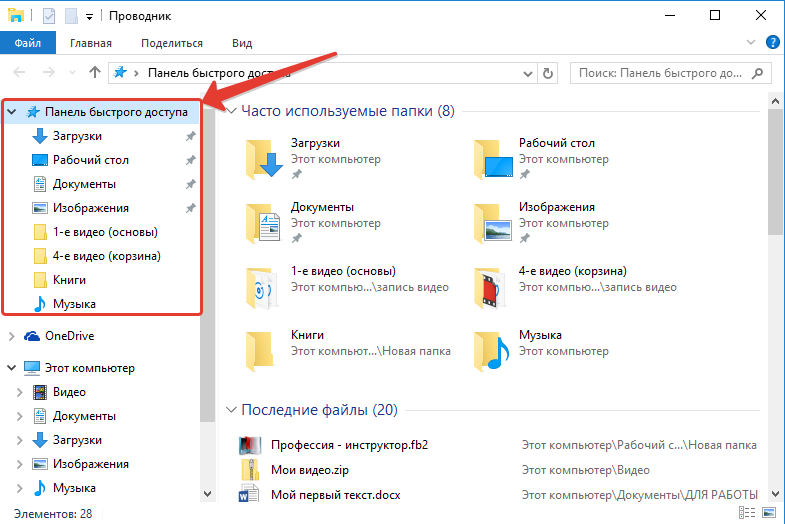Click the Properties icon in the title bar
The height and width of the screenshot is (524, 785).
click(x=49, y=16)
